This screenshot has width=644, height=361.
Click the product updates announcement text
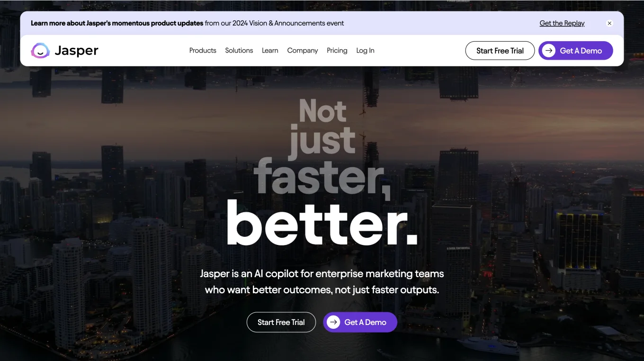[x=187, y=23]
